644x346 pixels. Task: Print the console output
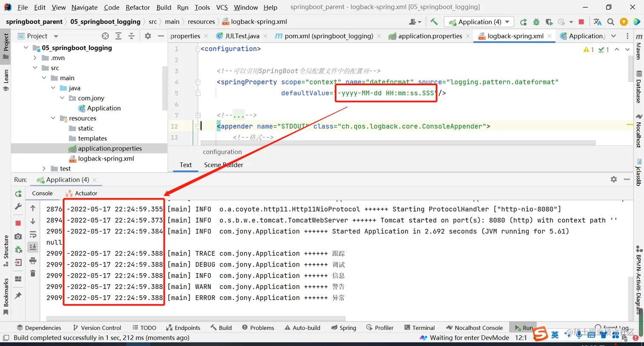[33, 261]
